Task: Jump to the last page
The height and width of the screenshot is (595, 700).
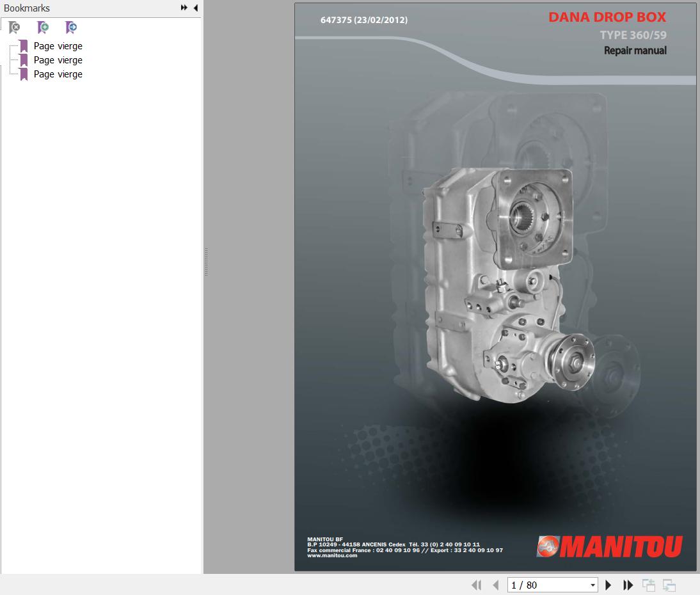Action: [628, 585]
